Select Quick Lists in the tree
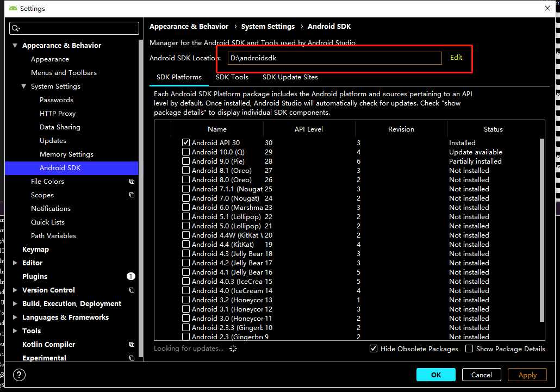The image size is (560, 392). pos(48,222)
